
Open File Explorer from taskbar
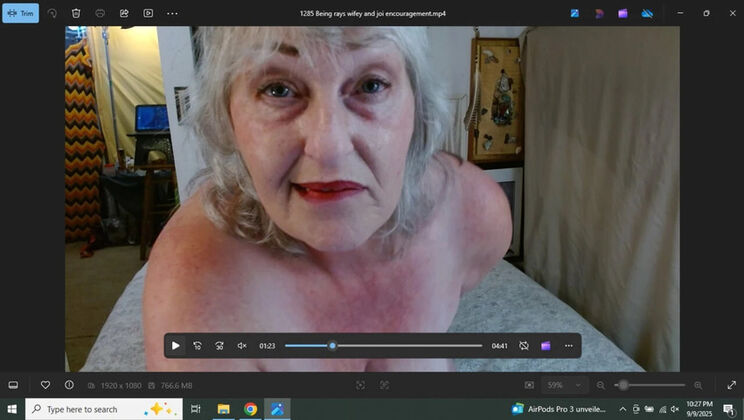pyautogui.click(x=223, y=409)
